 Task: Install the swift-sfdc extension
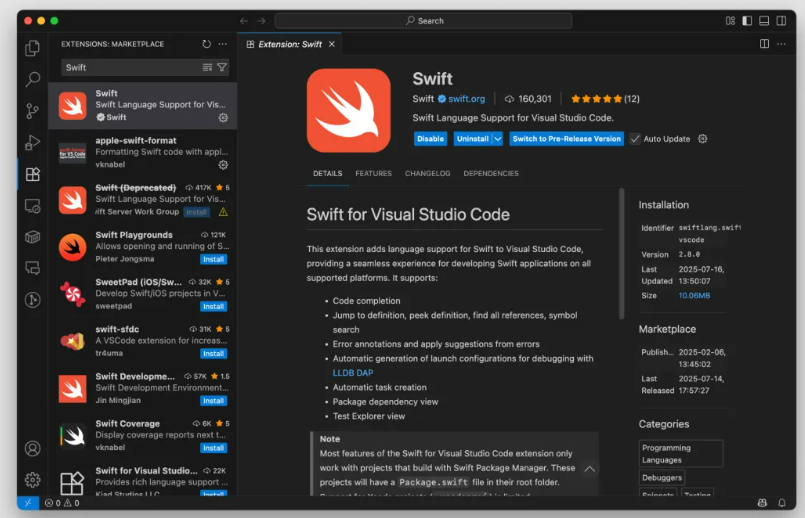click(x=213, y=354)
